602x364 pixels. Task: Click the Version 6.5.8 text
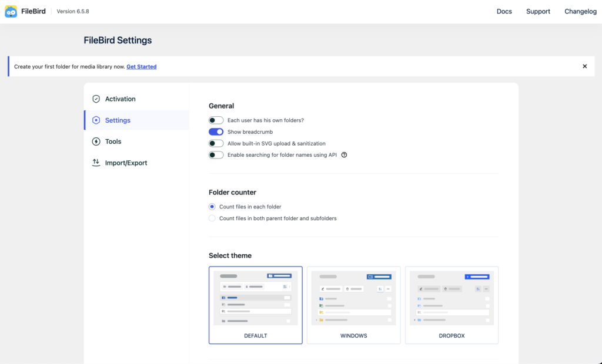73,12
